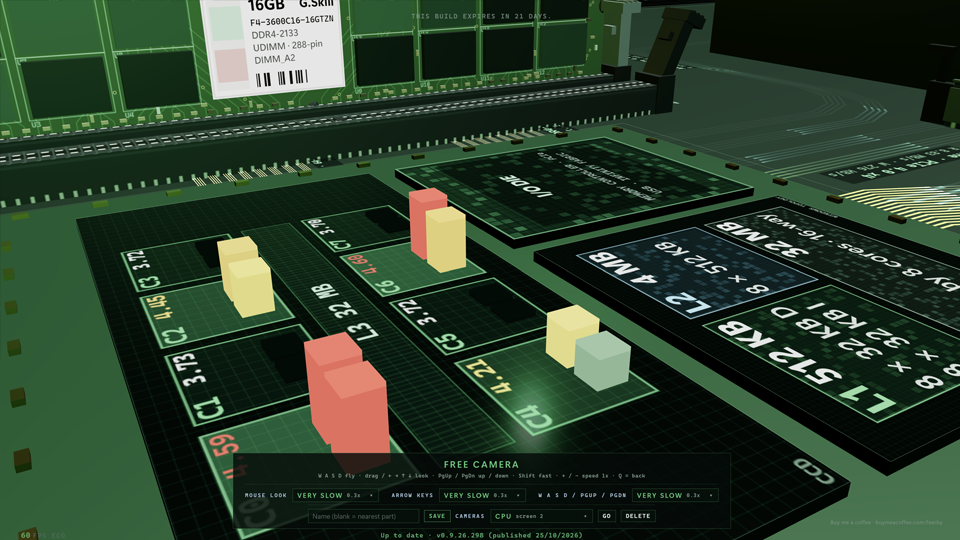The height and width of the screenshot is (540, 960).
Task: Expand the Cameras dropdown showing CPU screen 2
Action: coord(541,516)
